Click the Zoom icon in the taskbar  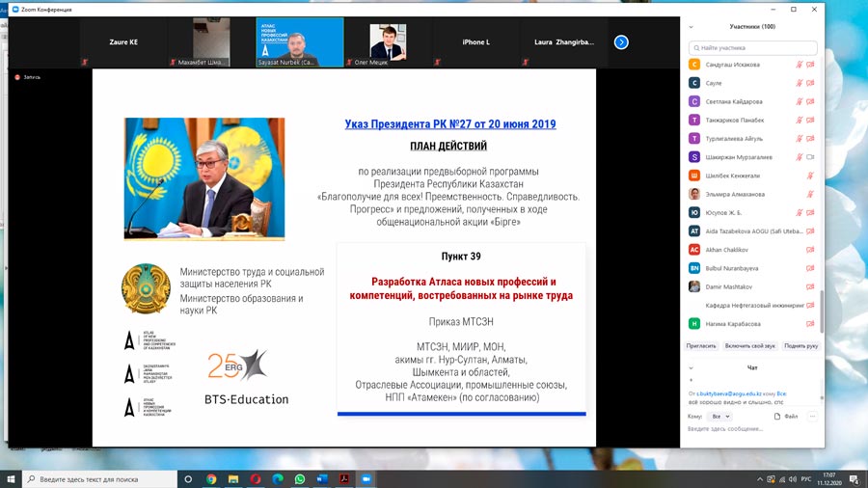(366, 478)
